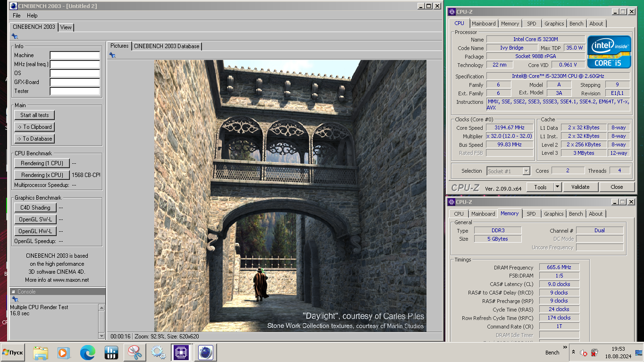
Task: Start all tests in CINEBENCH
Action: pos(34,115)
